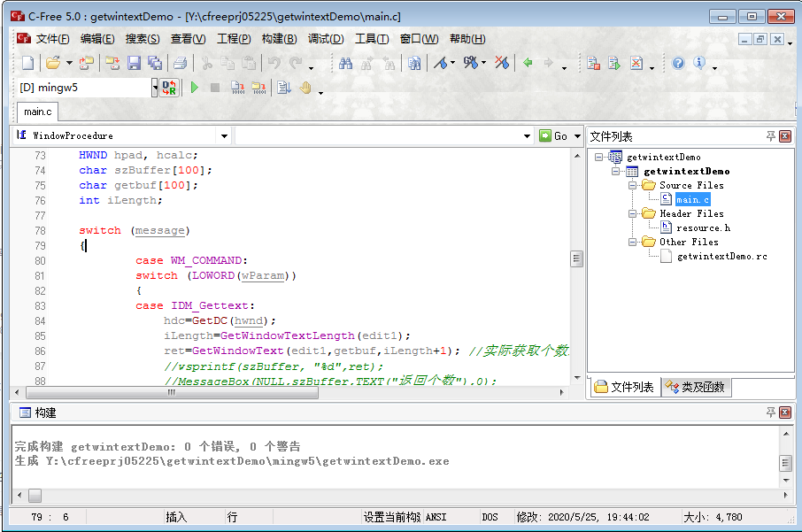Select the Run button to execute program

point(194,87)
